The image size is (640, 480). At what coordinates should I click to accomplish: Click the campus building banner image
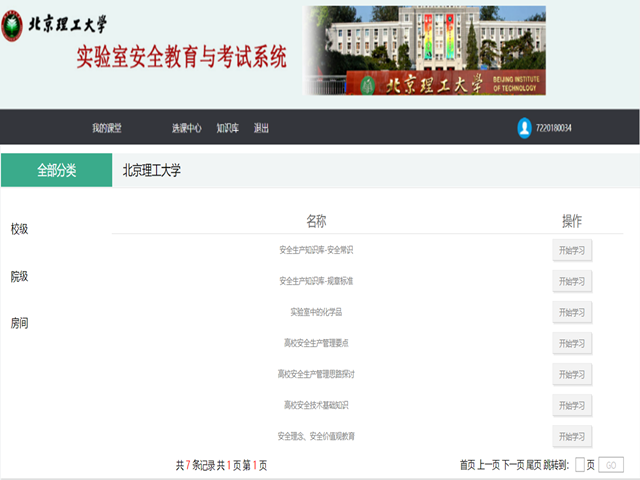coord(425,50)
